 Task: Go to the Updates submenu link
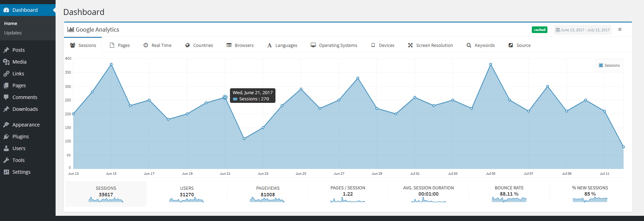pos(13,33)
